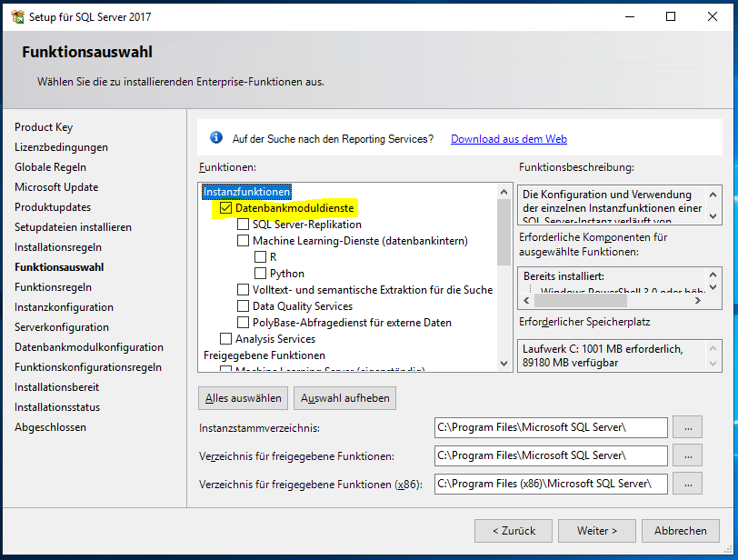Click up arrow in Funktionsbeschreibung box
Screen dimensions: 738x560
point(713,195)
